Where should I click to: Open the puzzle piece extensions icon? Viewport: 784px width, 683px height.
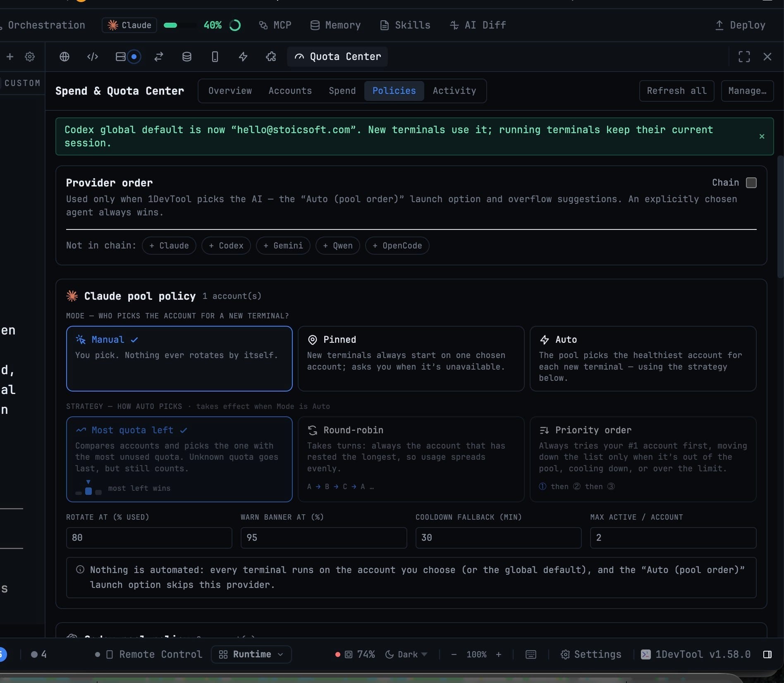pyautogui.click(x=271, y=57)
